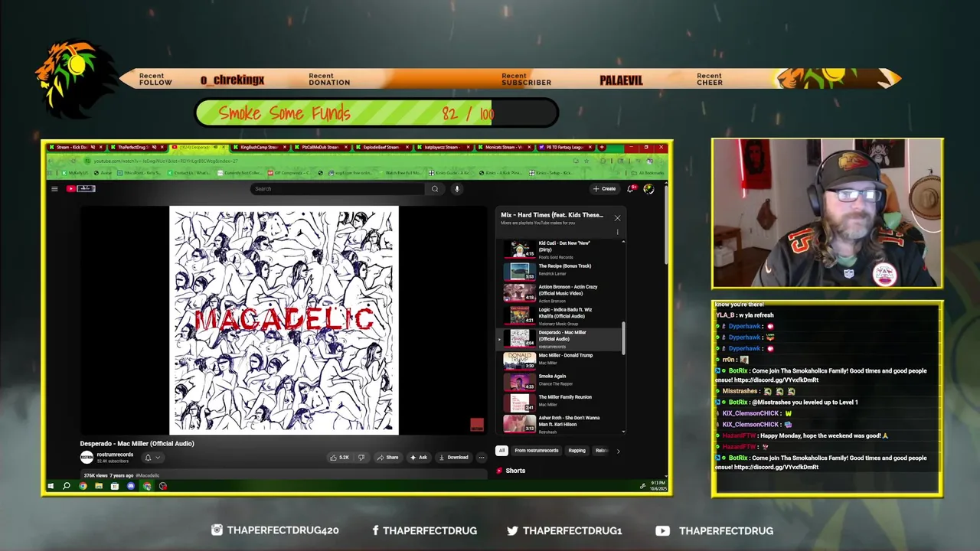
Task: Open rostrumrecords channel avatar
Action: 87,457
